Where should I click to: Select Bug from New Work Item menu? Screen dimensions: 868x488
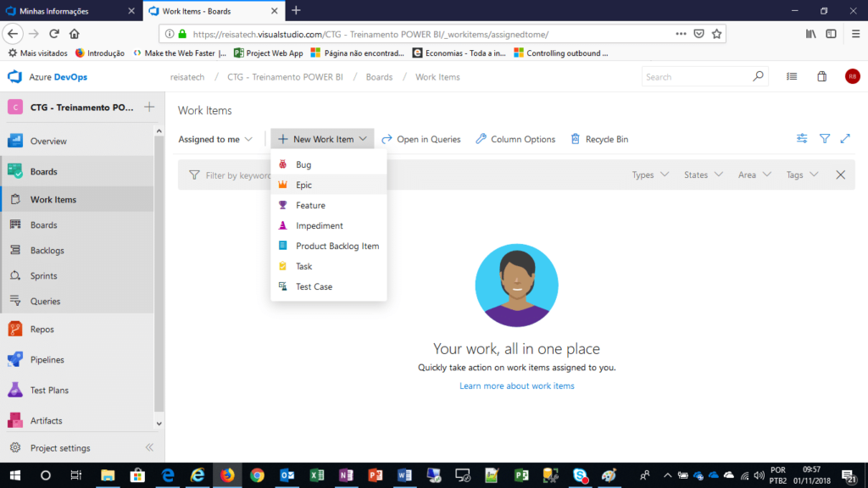pyautogui.click(x=303, y=164)
